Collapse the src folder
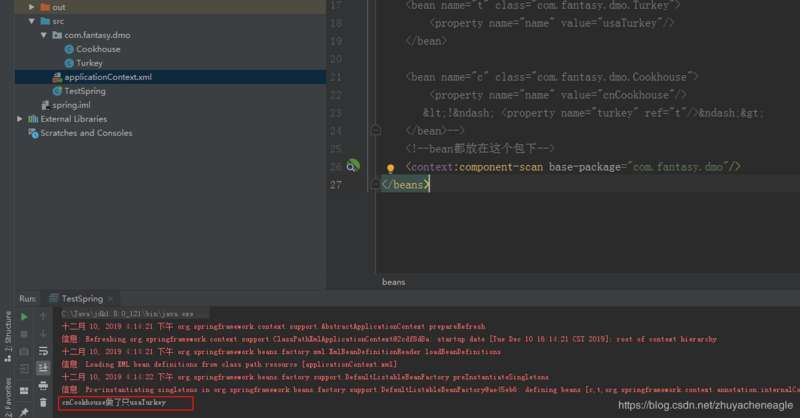This screenshot has height=418, width=800. click(x=32, y=21)
